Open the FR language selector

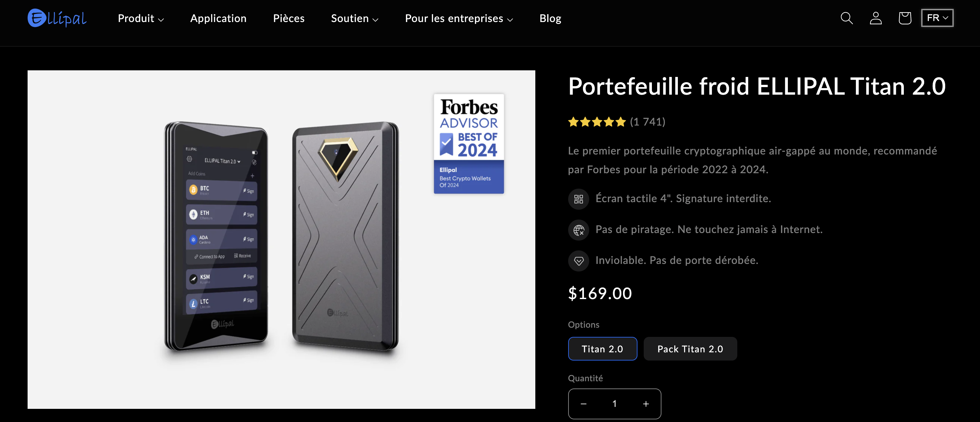937,17
